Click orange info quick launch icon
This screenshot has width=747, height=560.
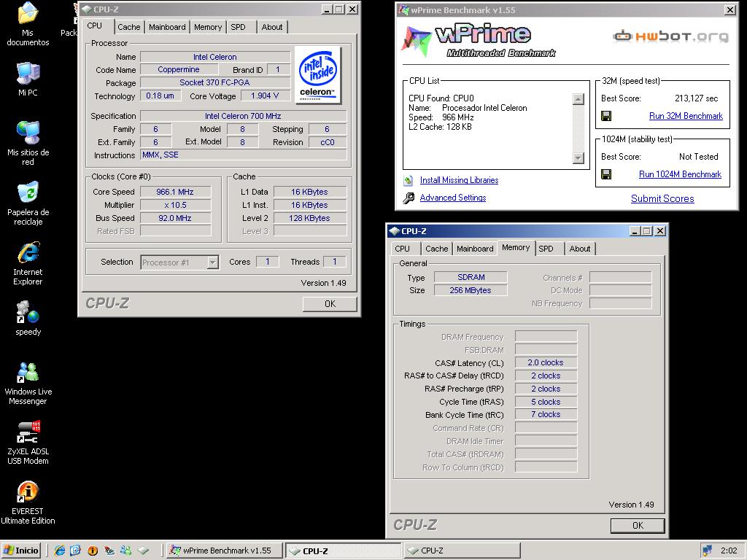click(93, 551)
